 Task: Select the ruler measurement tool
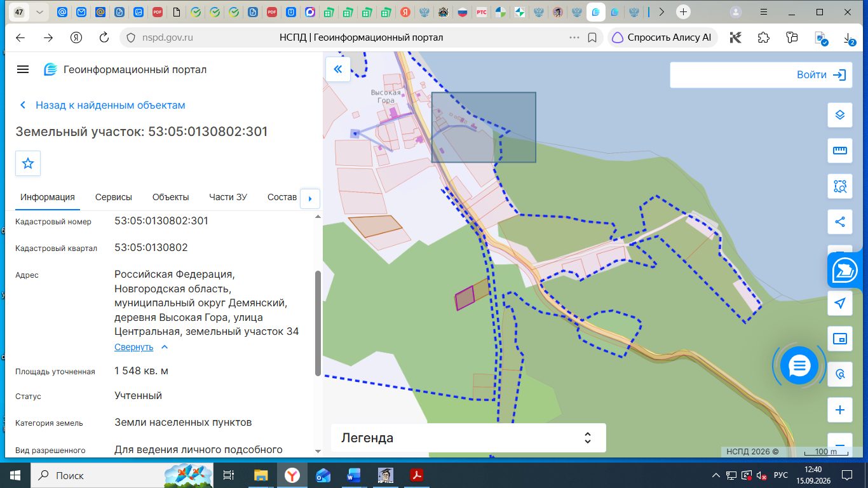point(839,151)
